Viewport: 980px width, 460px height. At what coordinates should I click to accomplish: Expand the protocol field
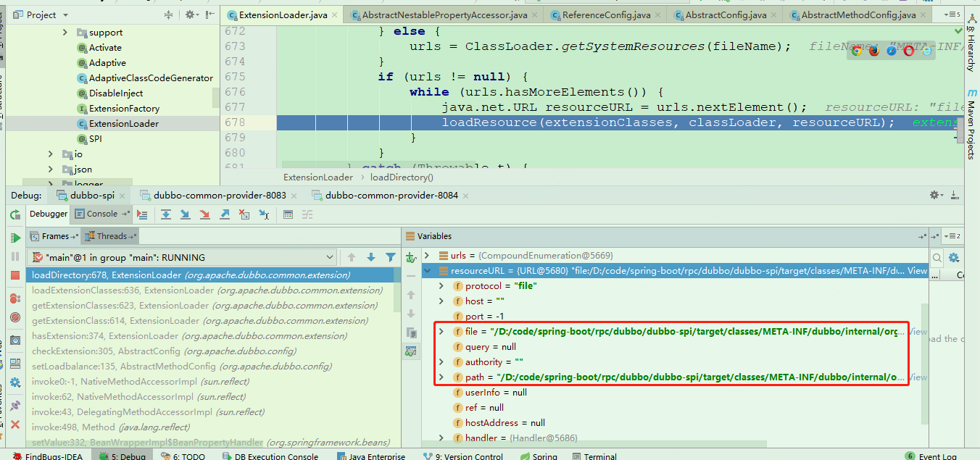coord(441,286)
